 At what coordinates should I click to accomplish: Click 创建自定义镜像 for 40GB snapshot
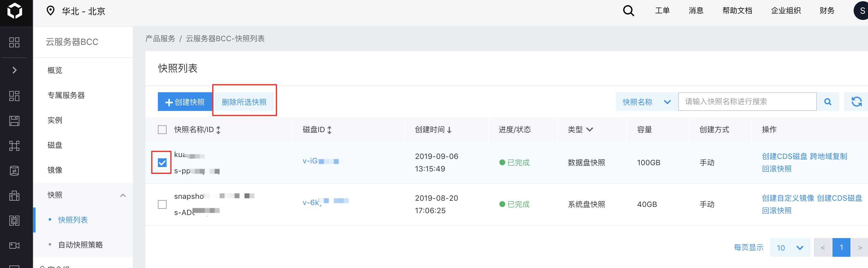788,198
